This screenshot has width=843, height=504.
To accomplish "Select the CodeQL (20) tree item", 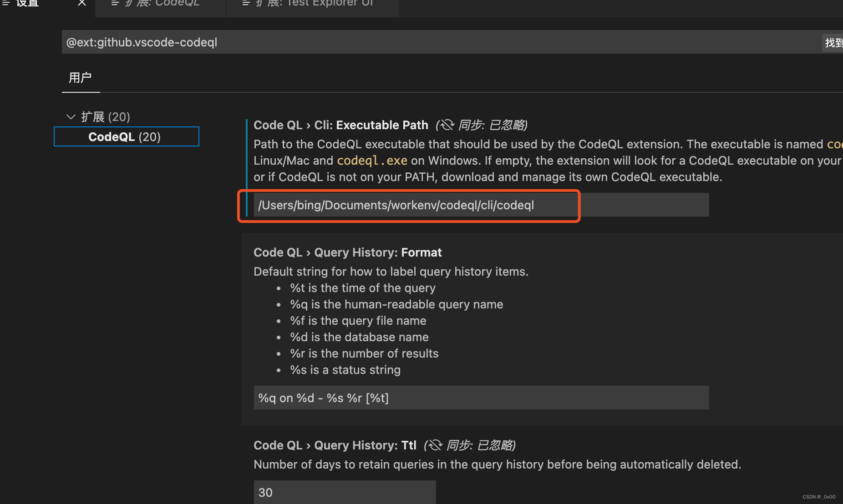I will 127,137.
